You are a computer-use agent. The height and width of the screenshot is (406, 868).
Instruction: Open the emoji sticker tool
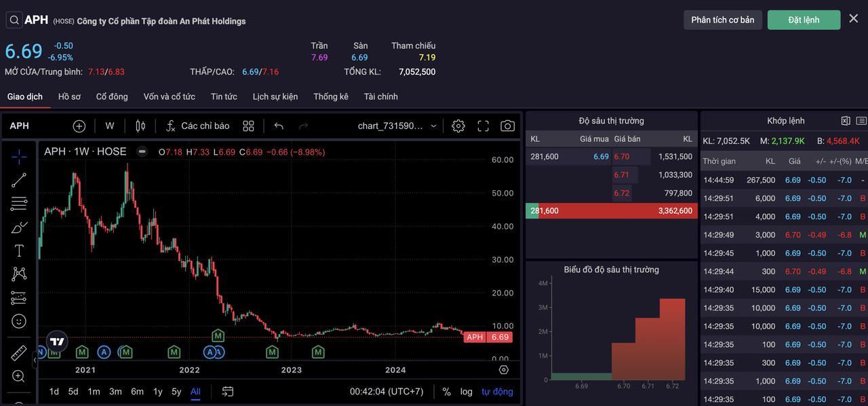[x=19, y=321]
